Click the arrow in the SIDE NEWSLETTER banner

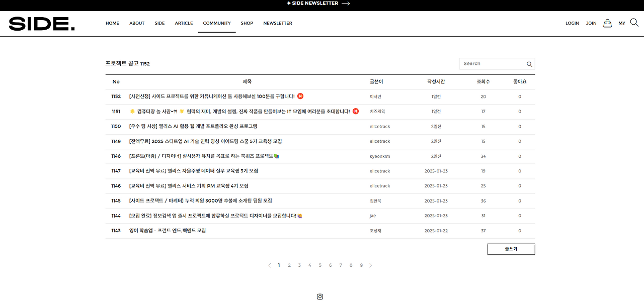click(x=345, y=4)
